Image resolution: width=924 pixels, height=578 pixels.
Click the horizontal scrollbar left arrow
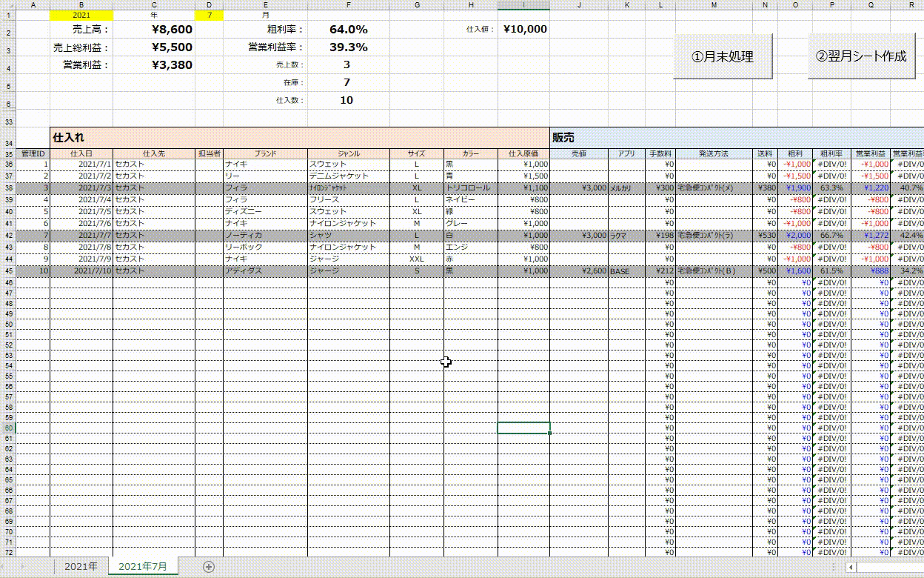pyautogui.click(x=854, y=567)
